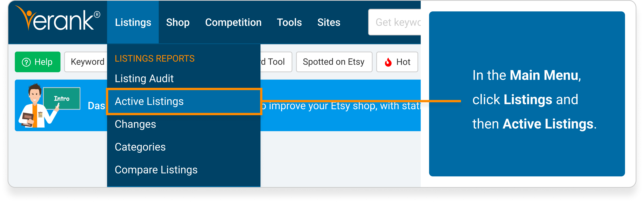The height and width of the screenshot is (203, 644).
Task: Click the flame icon beside Hot
Action: [388, 62]
